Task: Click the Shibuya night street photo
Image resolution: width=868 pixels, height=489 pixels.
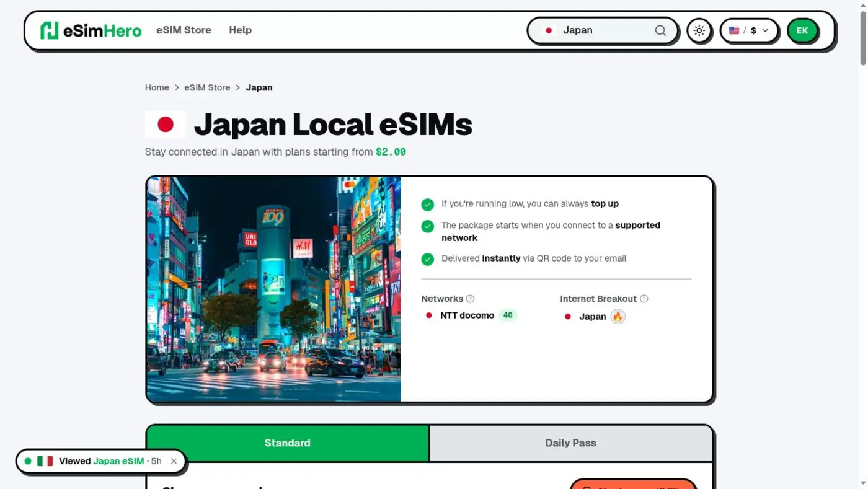Action: (x=274, y=289)
